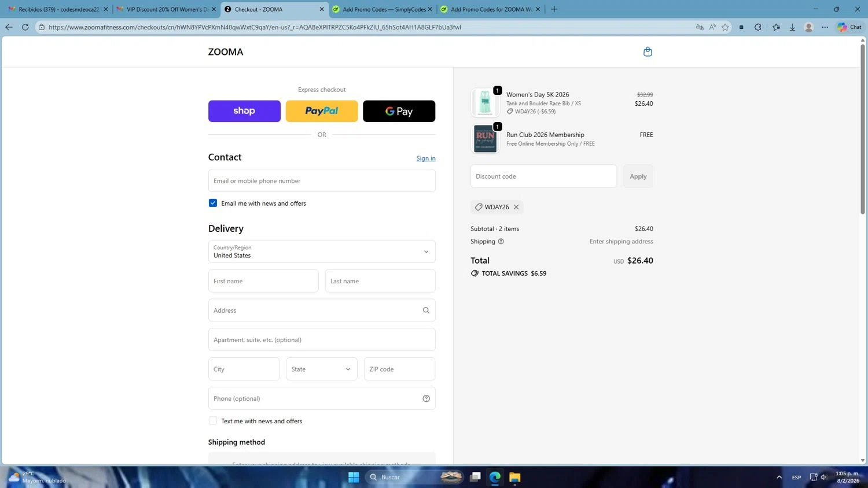Click the Run Club 2026 Membership thumbnail

click(485, 139)
